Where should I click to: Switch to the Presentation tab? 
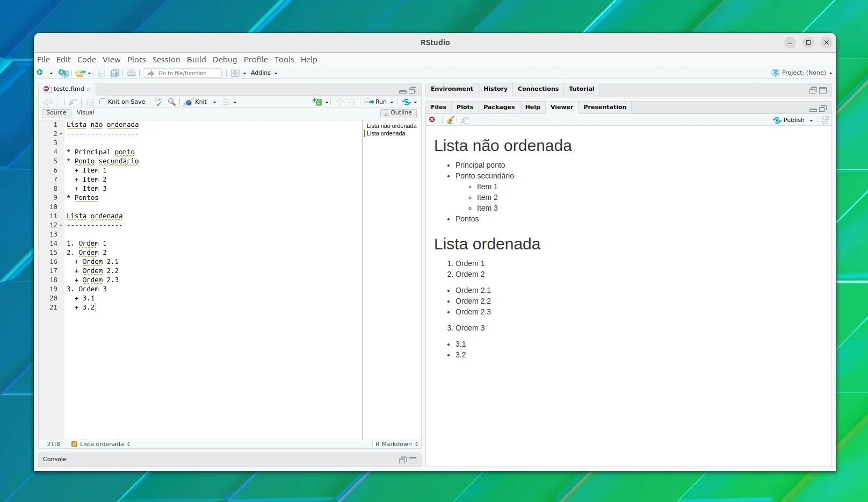(x=605, y=107)
